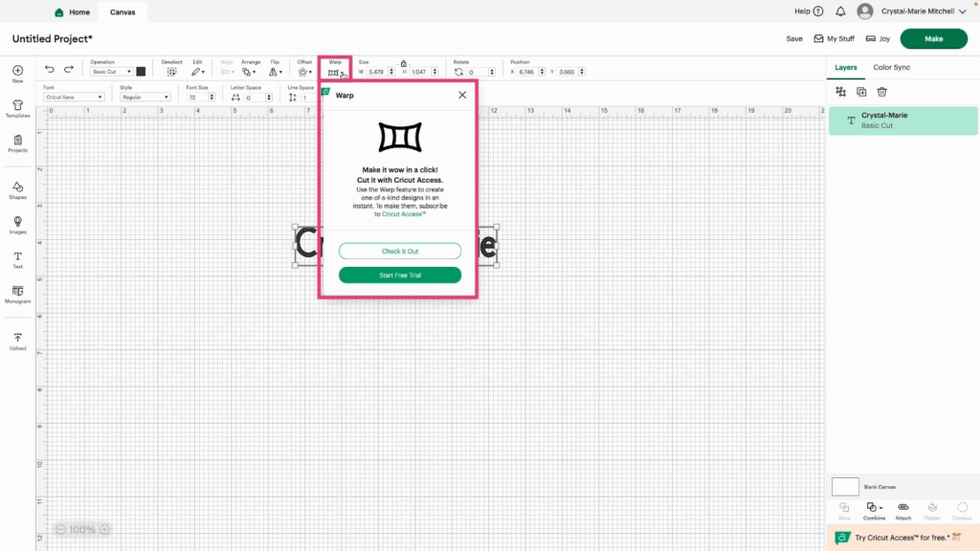Click the Slice tool
This screenshot has height=551, width=980.
[844, 511]
